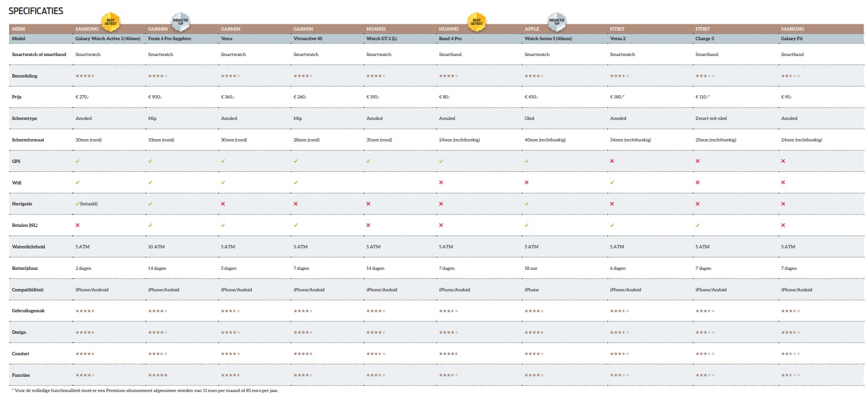This screenshot has width=868, height=396.
Task: Click the Betalen (NL) check mark for Garmin Venu
Action: (x=223, y=225)
